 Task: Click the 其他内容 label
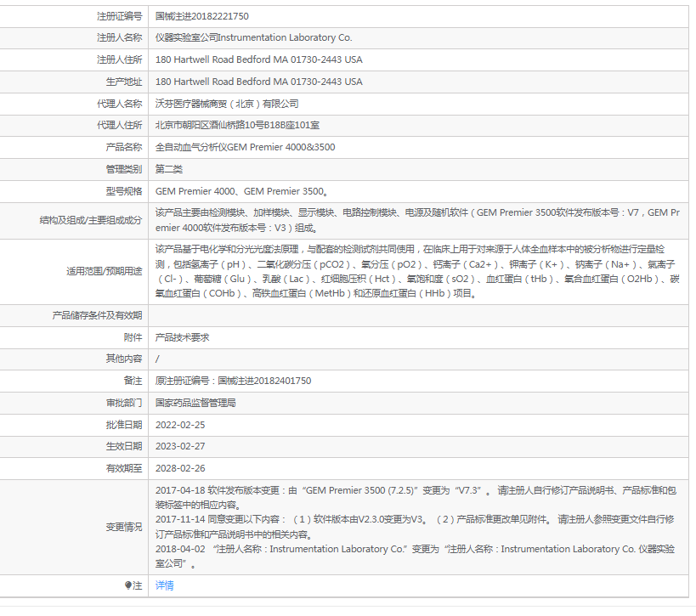click(124, 359)
